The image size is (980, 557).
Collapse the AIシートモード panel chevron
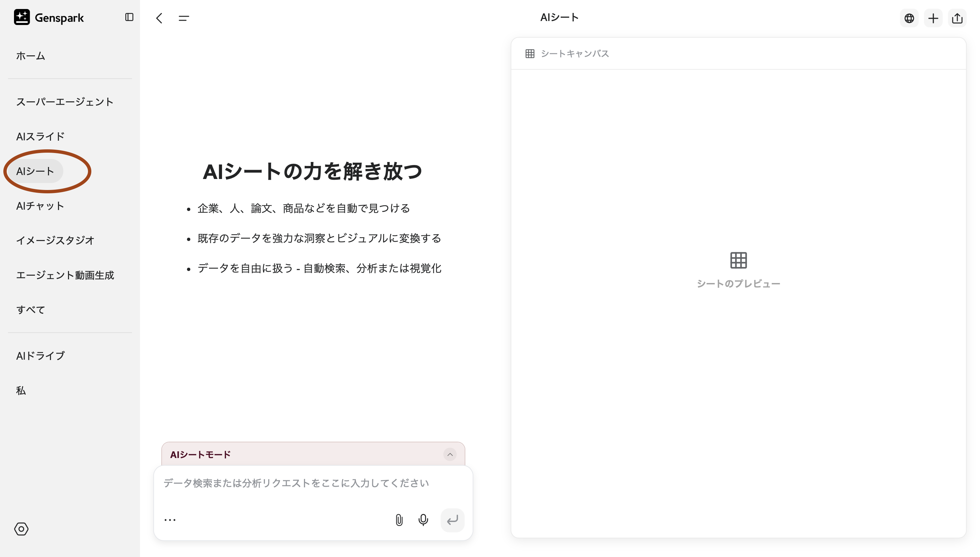click(450, 454)
